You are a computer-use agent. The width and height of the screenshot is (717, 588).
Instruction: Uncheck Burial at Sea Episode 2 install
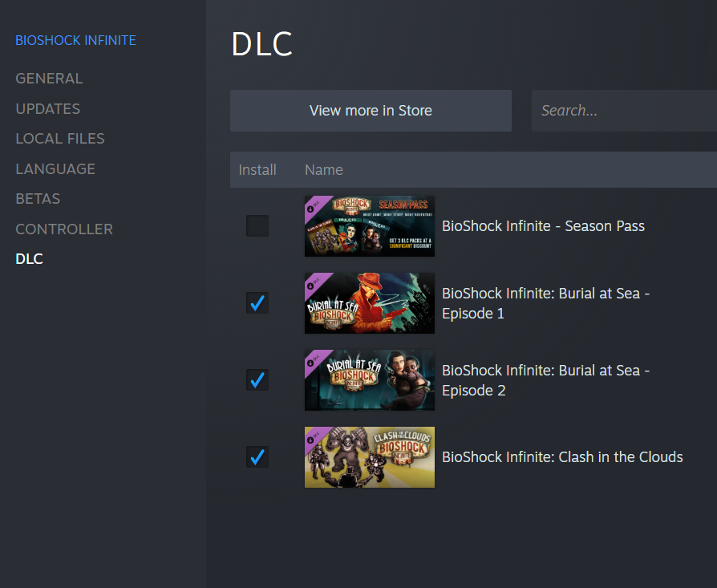click(257, 380)
